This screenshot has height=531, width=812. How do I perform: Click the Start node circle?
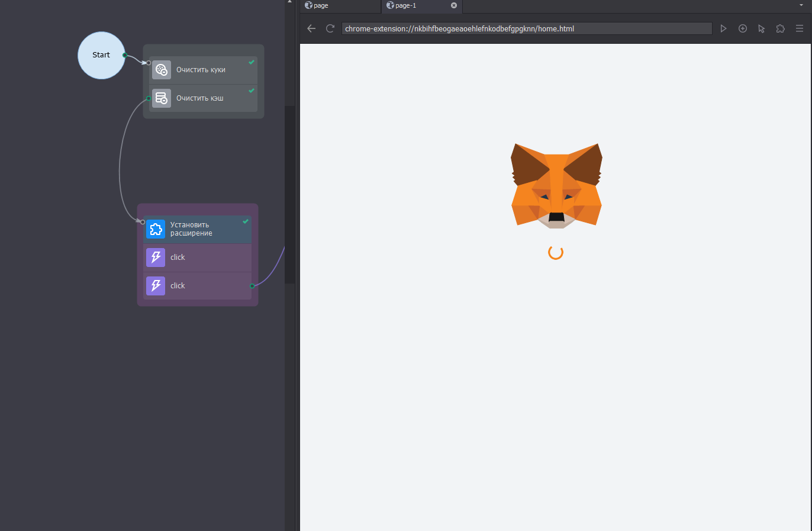[x=101, y=55]
